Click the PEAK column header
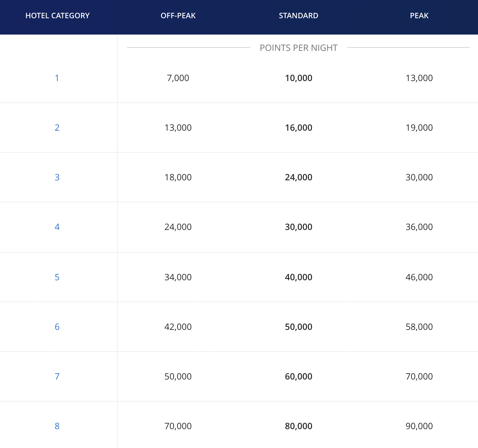 click(x=419, y=16)
